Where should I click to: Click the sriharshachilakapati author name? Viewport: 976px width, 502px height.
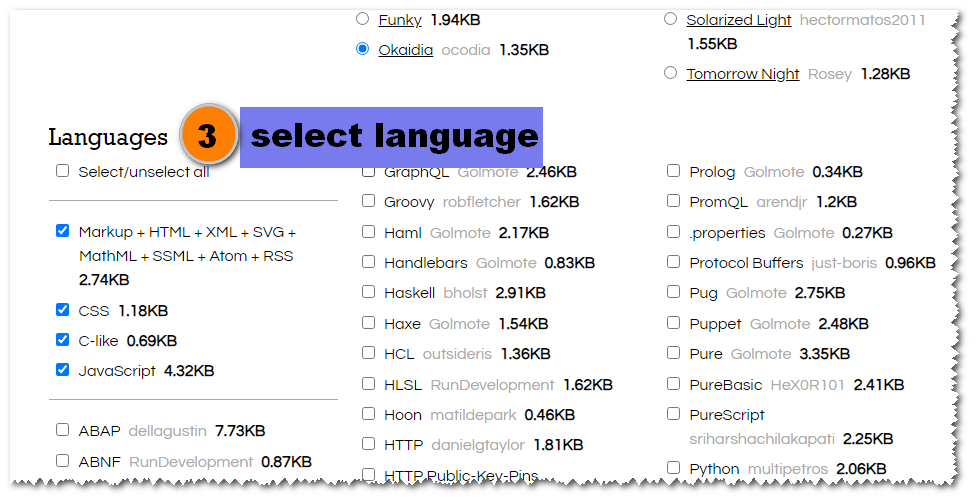pos(762,439)
